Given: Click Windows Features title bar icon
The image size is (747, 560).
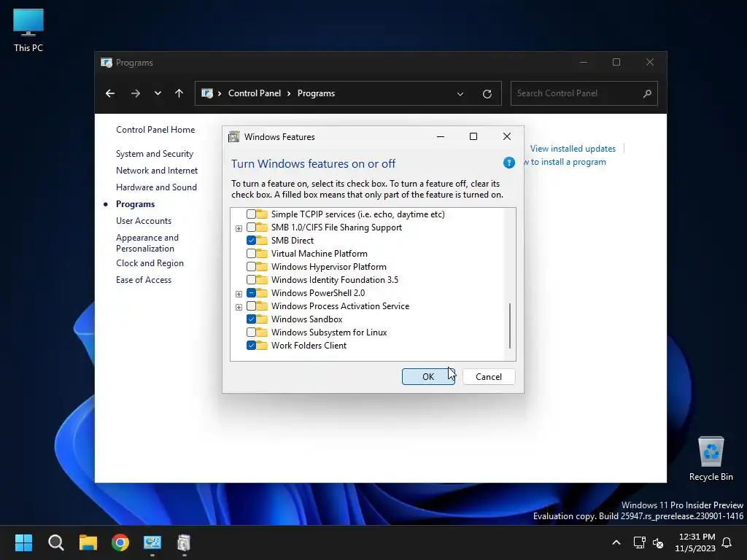Looking at the screenshot, I should click(234, 136).
